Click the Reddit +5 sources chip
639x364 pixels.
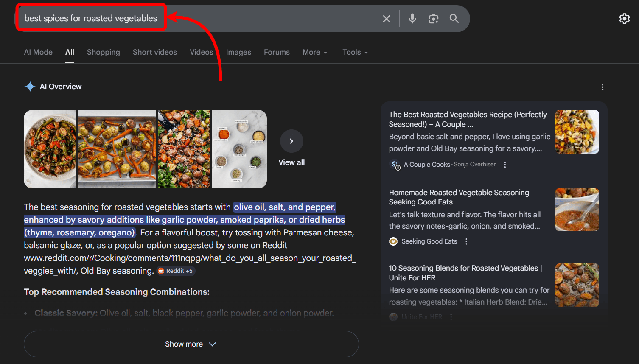176,271
